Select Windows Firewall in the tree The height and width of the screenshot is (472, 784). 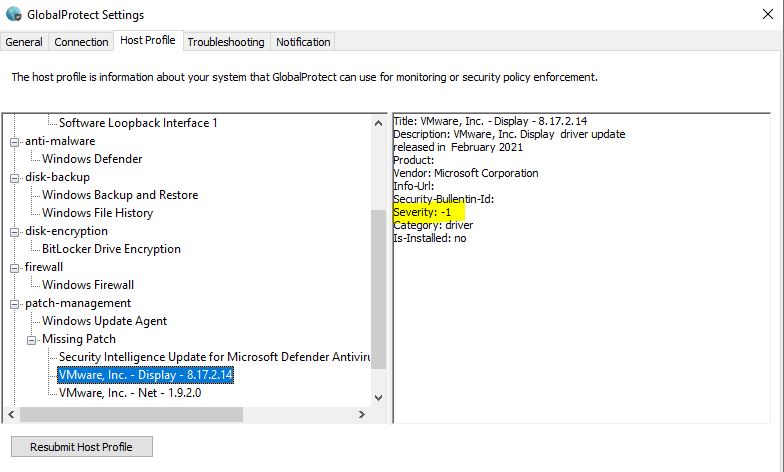[x=88, y=285]
